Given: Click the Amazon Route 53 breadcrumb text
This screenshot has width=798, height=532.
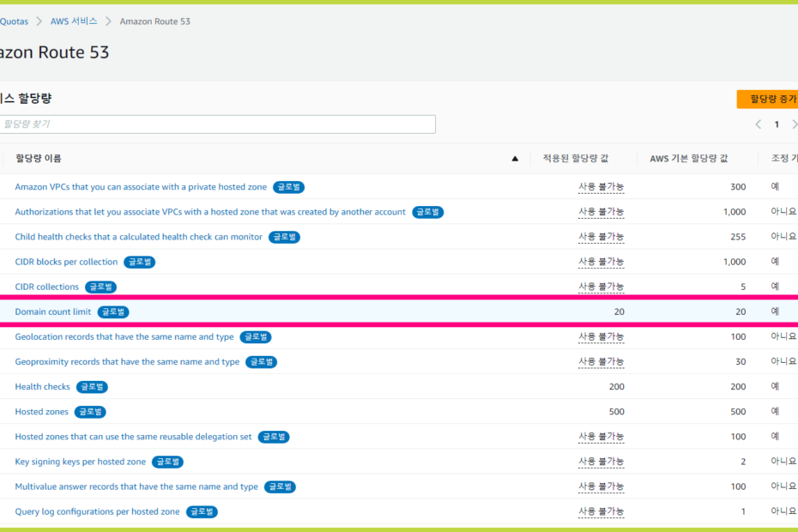Looking at the screenshot, I should (x=154, y=21).
